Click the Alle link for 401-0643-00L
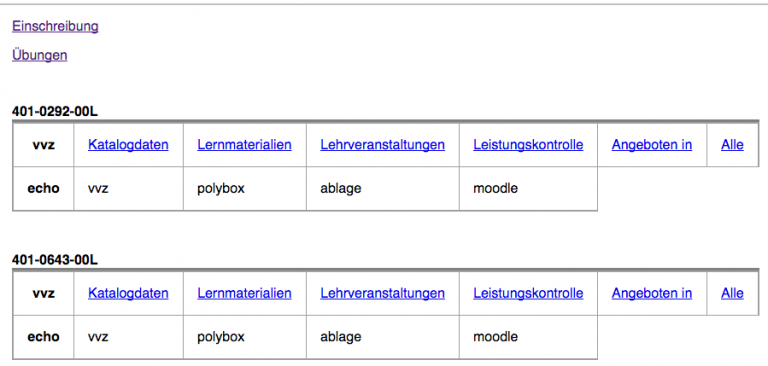Image resolution: width=768 pixels, height=366 pixels. [x=732, y=293]
